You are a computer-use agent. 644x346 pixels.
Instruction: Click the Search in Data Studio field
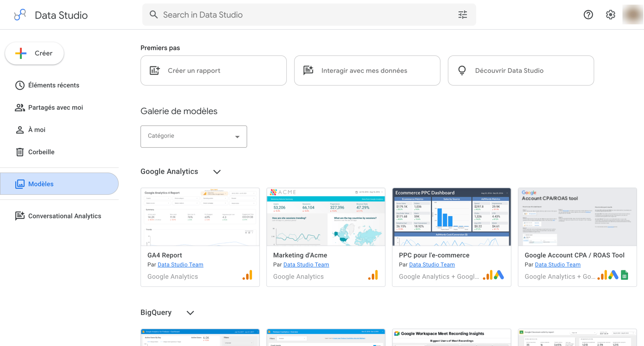click(x=309, y=15)
